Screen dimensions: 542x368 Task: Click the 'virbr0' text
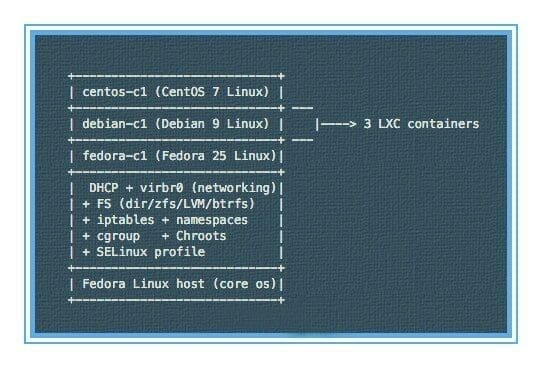pos(161,188)
